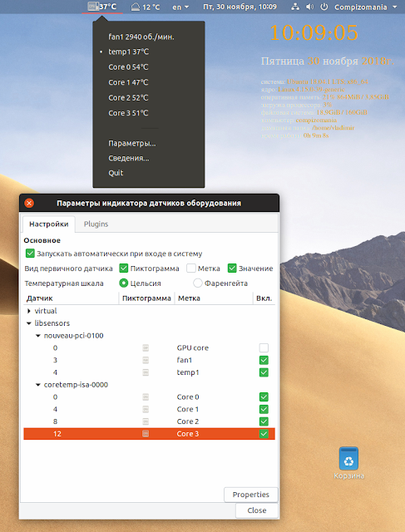This screenshot has width=405, height=532.
Task: Disable the Core 2 sensor checkbox
Action: 264,421
